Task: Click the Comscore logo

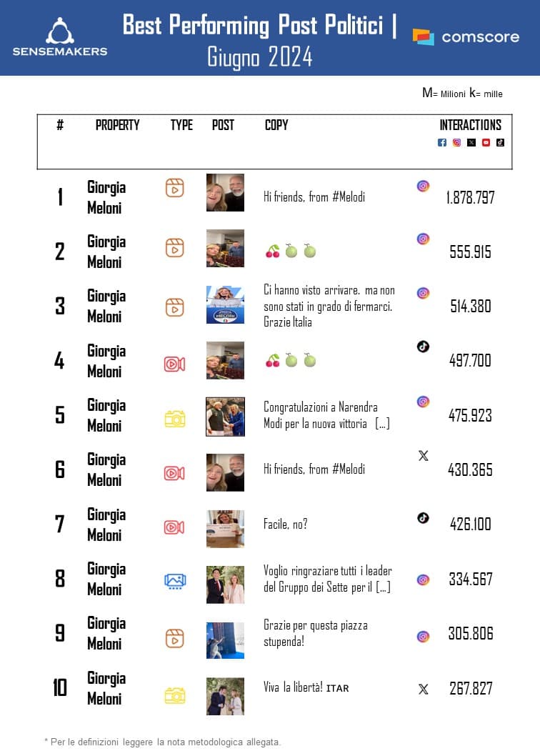Action: coord(466,37)
